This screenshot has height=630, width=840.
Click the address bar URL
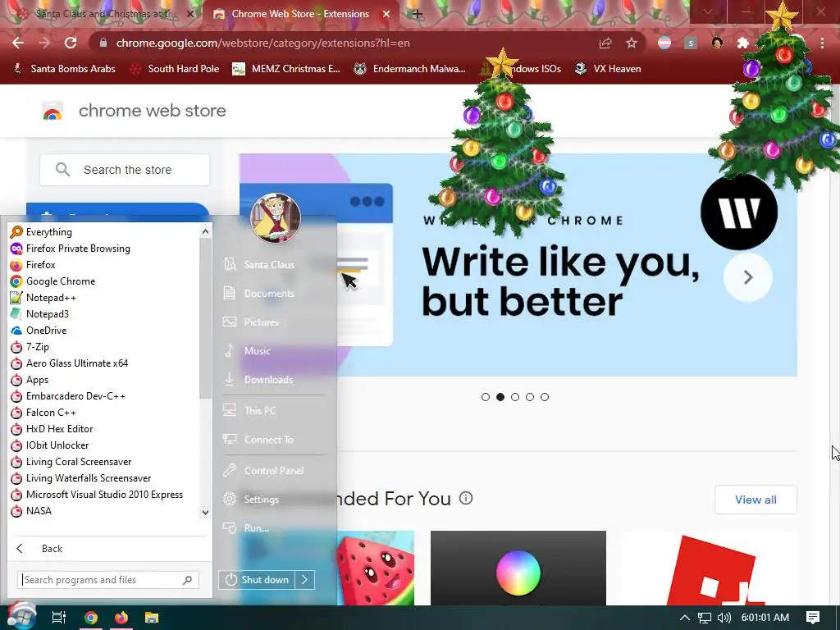(x=262, y=43)
